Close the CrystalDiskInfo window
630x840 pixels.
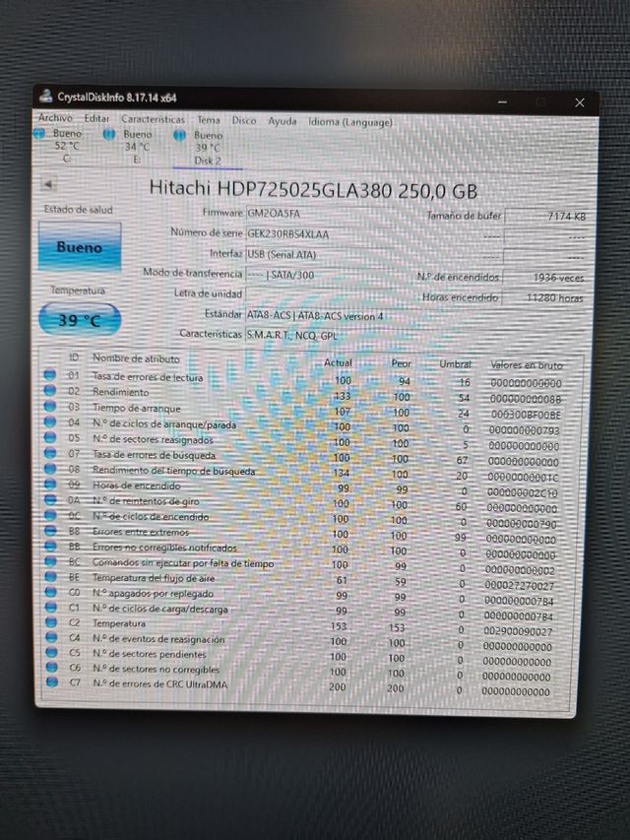point(580,102)
